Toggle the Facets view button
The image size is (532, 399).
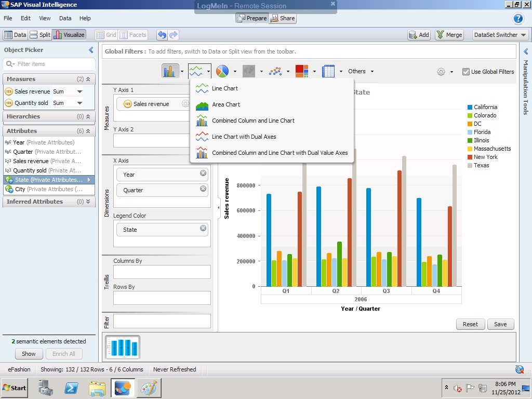click(x=133, y=35)
